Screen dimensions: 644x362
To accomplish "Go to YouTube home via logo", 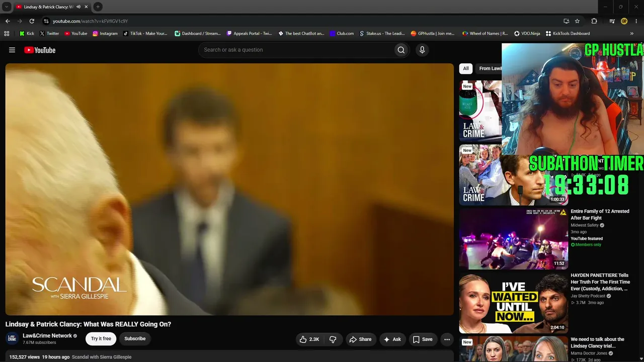I will coord(40,50).
